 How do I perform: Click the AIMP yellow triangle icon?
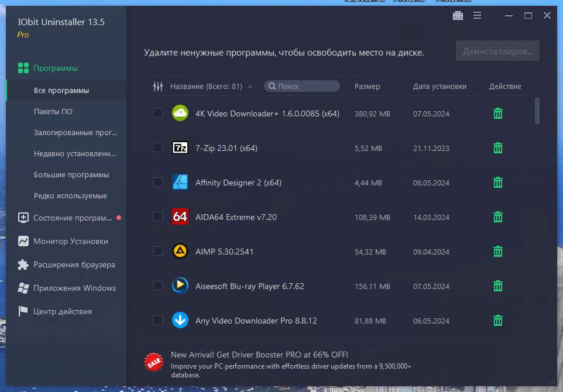[x=180, y=251]
